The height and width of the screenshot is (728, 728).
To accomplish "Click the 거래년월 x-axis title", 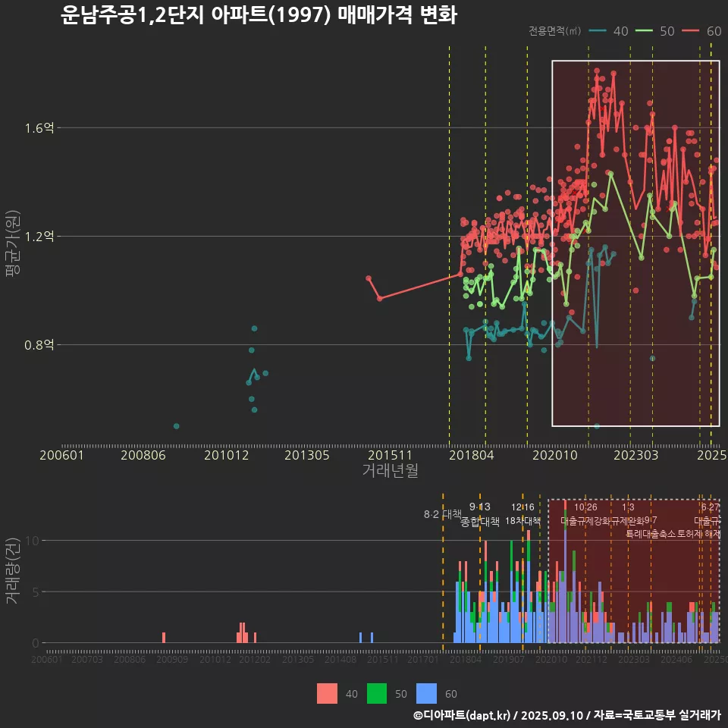I will click(x=390, y=470).
